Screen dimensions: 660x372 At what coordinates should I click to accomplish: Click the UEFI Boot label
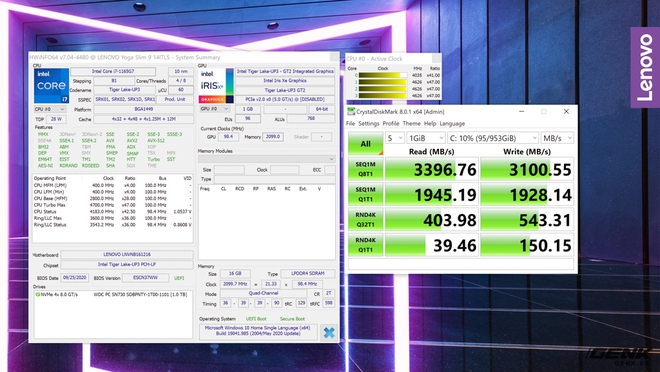(256, 319)
